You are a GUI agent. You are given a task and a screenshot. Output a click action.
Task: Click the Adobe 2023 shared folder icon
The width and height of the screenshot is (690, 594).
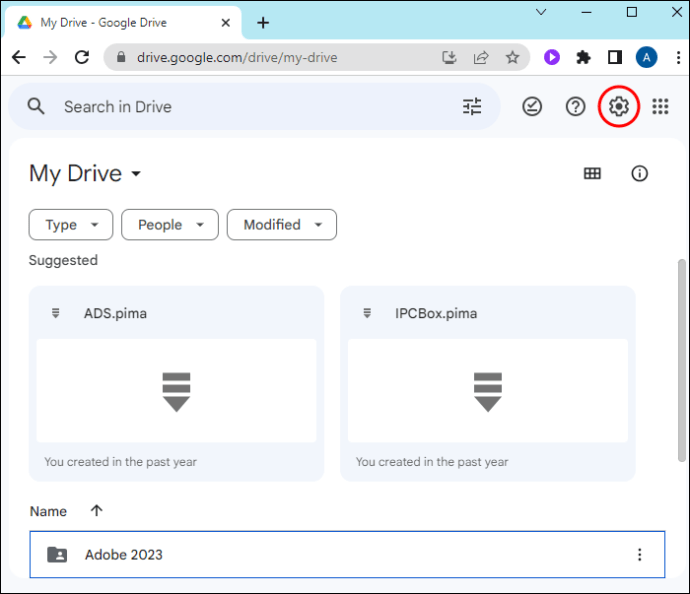click(57, 554)
